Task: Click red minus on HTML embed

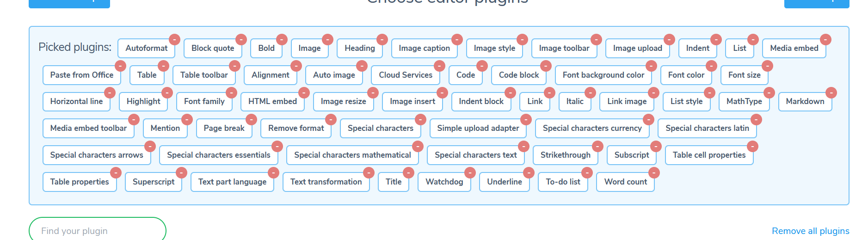Action: (x=304, y=92)
